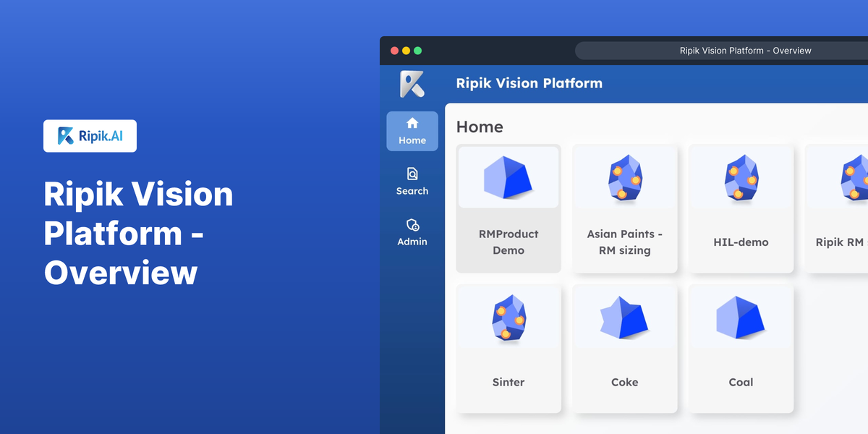Click the Search magnifier document icon
This screenshot has height=434, width=868.
coord(412,174)
